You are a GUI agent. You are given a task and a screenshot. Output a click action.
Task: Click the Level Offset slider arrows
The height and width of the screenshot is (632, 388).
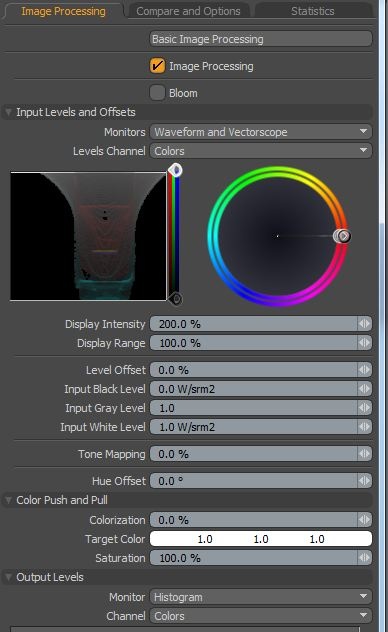tap(364, 370)
